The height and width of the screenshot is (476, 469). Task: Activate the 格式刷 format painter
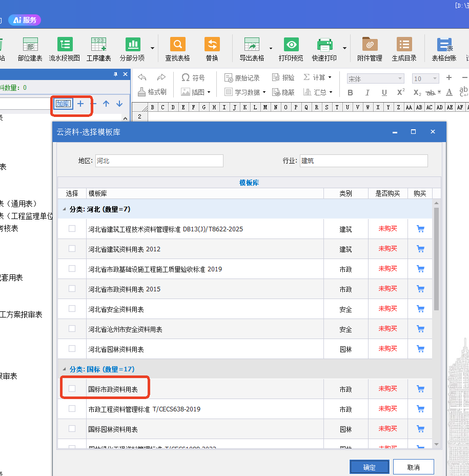click(x=152, y=92)
